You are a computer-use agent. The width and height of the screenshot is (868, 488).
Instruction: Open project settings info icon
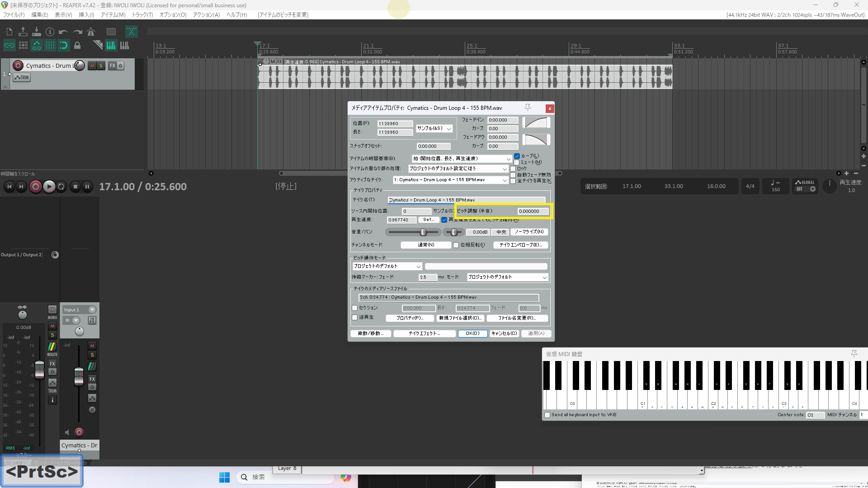click(x=50, y=32)
